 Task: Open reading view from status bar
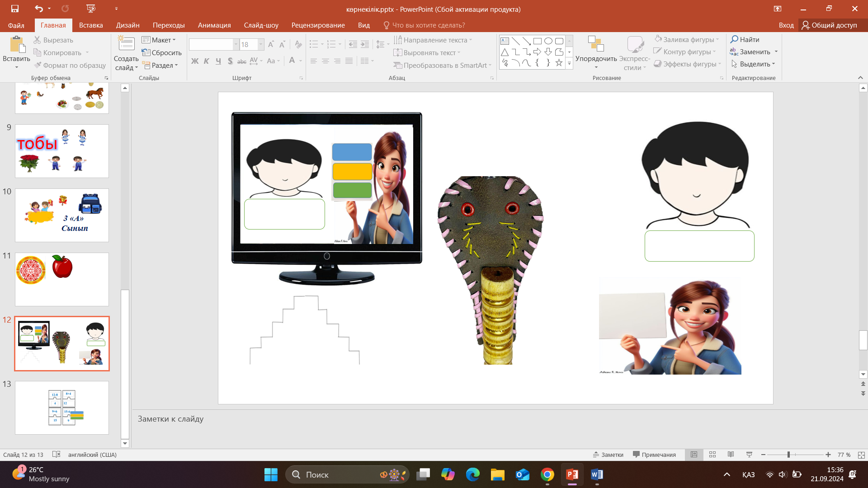(731, 455)
